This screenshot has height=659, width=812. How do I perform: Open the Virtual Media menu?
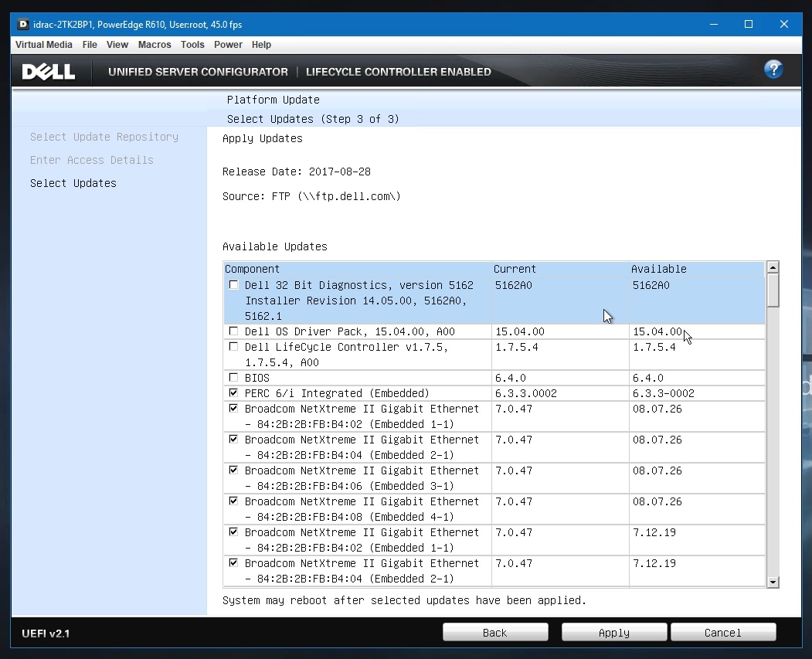[44, 45]
